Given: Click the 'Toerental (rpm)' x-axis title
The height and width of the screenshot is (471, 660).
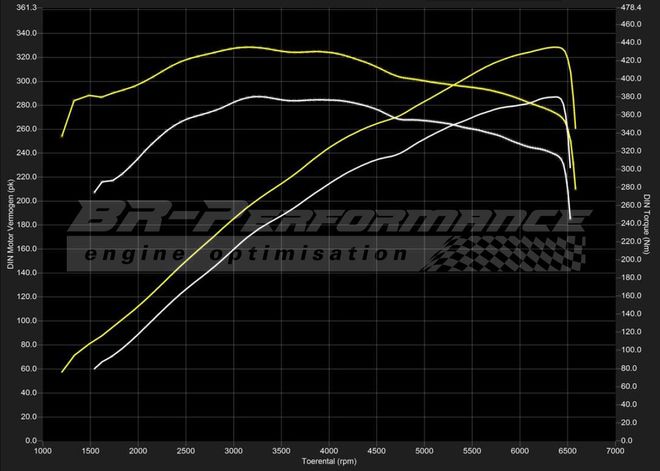Looking at the screenshot, I should (x=328, y=462).
